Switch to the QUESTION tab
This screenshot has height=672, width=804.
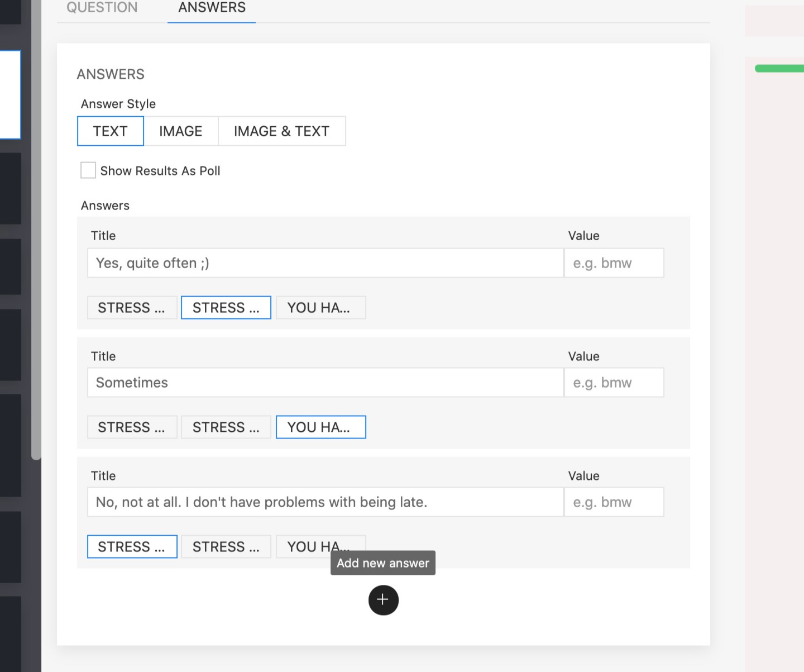point(102,8)
